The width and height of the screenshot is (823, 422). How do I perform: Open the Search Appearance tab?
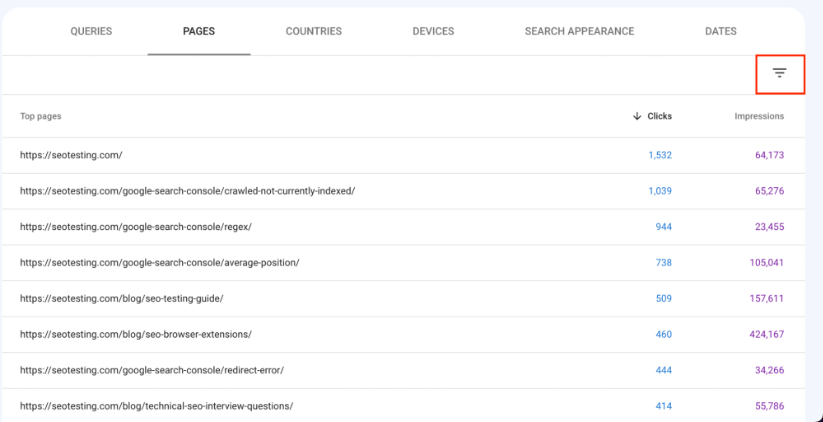[x=579, y=31]
